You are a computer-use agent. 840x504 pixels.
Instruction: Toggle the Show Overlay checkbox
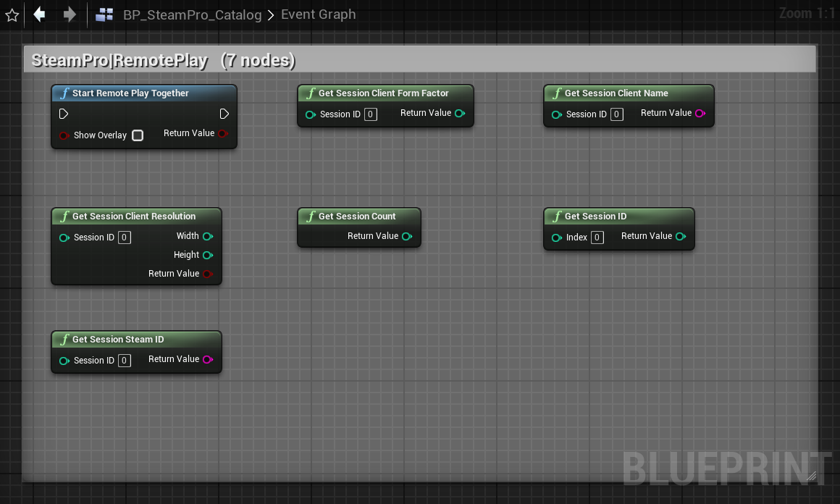[138, 135]
